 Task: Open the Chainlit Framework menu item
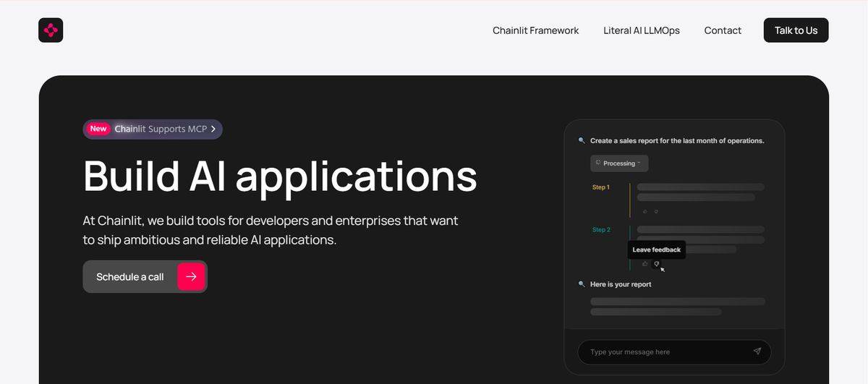535,30
